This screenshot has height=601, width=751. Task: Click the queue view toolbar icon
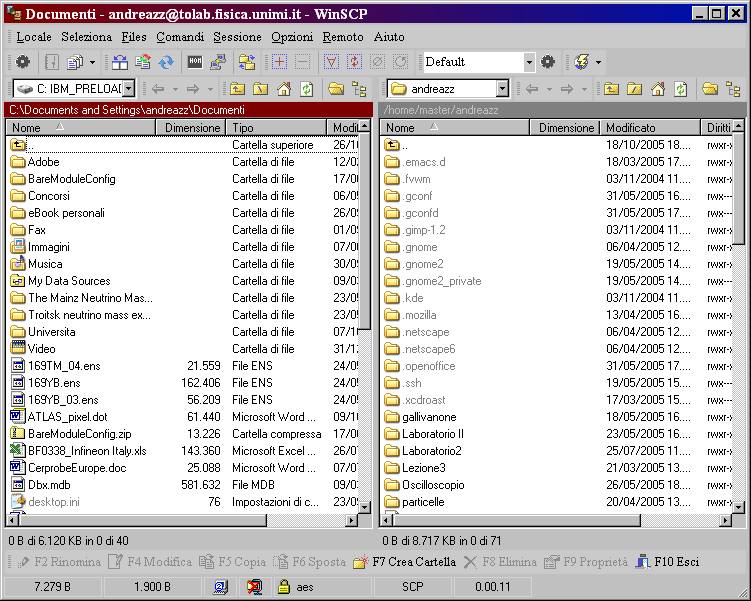pos(75,62)
